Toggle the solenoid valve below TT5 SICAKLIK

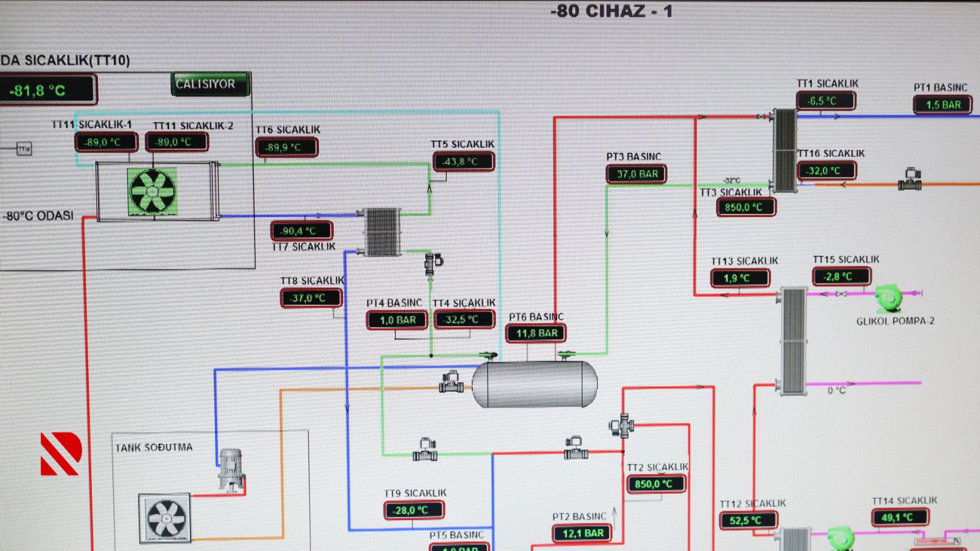433,263
